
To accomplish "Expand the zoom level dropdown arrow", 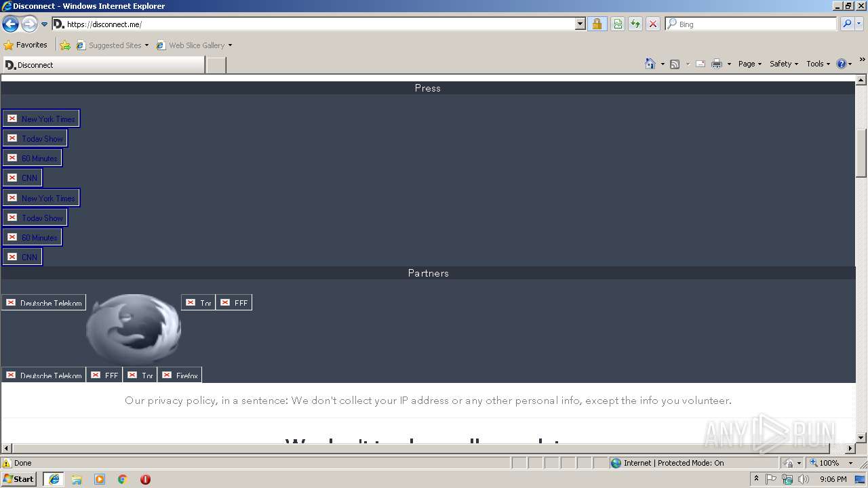I will click(850, 463).
